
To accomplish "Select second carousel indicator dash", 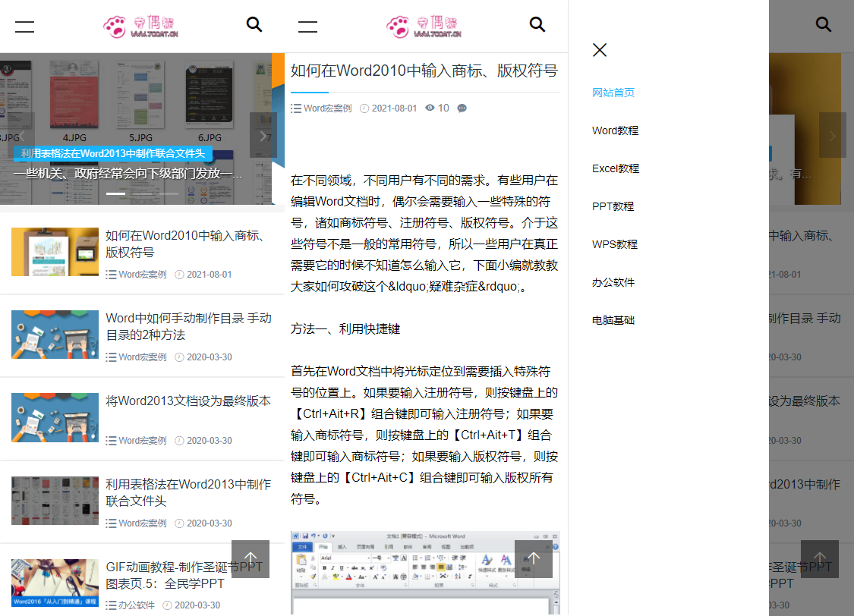I will [142, 193].
